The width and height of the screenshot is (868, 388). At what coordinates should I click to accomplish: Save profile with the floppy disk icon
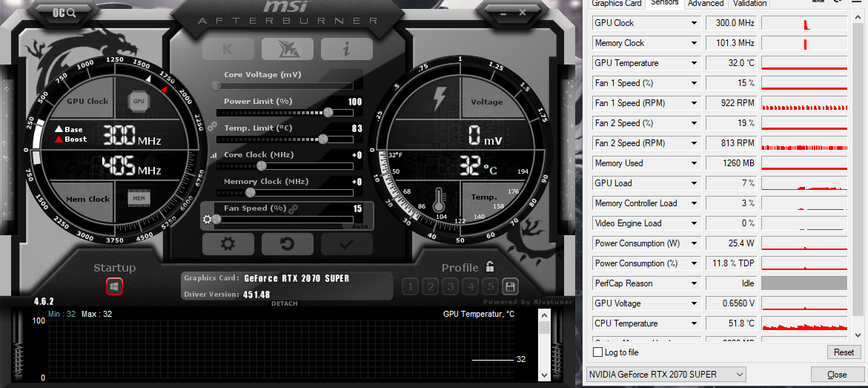click(x=511, y=286)
